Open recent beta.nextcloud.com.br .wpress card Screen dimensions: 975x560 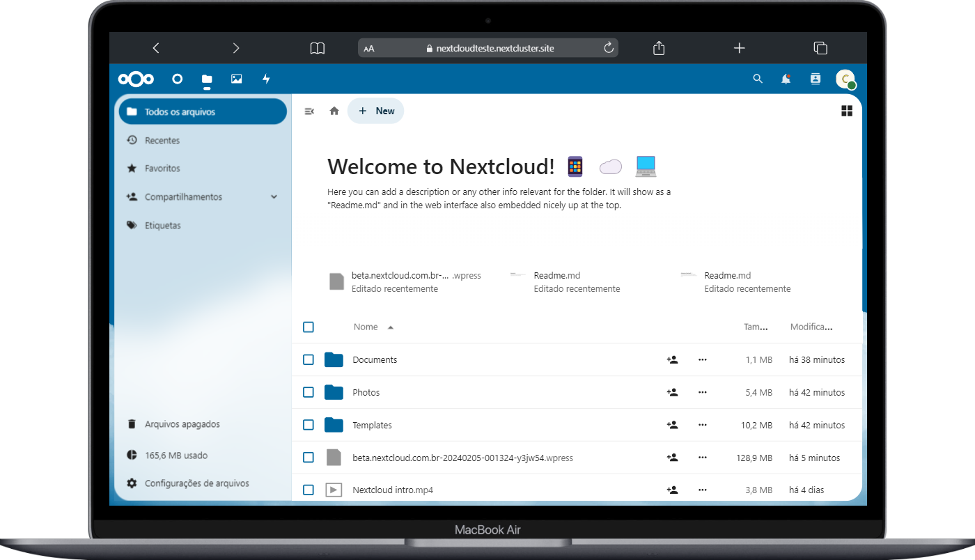coord(405,281)
